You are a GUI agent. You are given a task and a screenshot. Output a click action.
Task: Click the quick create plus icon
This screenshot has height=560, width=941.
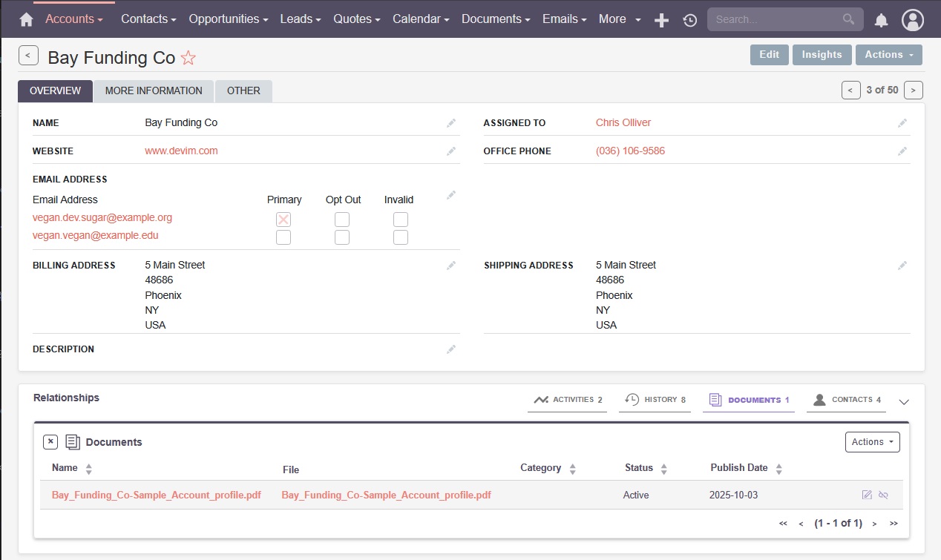pos(661,20)
